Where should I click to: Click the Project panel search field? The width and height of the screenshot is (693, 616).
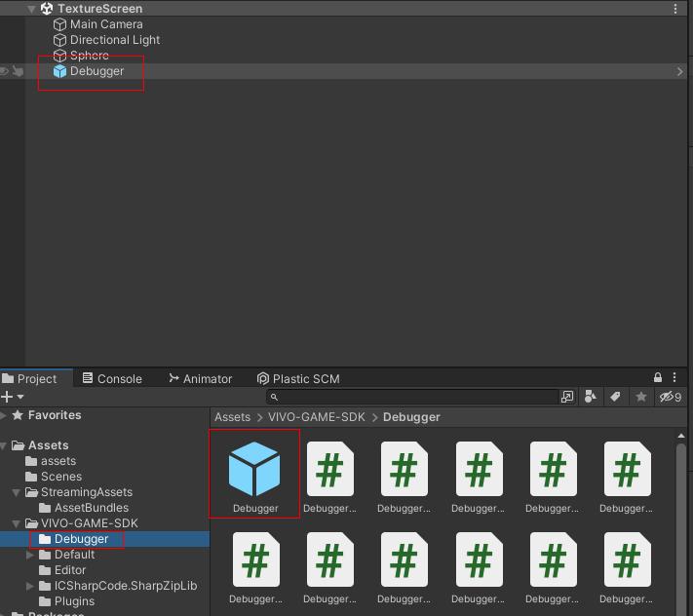click(x=414, y=397)
